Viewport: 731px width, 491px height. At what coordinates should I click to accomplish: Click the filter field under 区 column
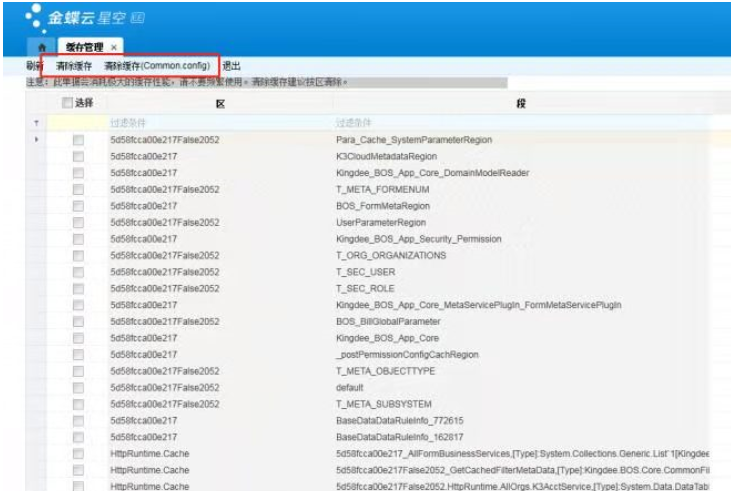tap(220, 123)
